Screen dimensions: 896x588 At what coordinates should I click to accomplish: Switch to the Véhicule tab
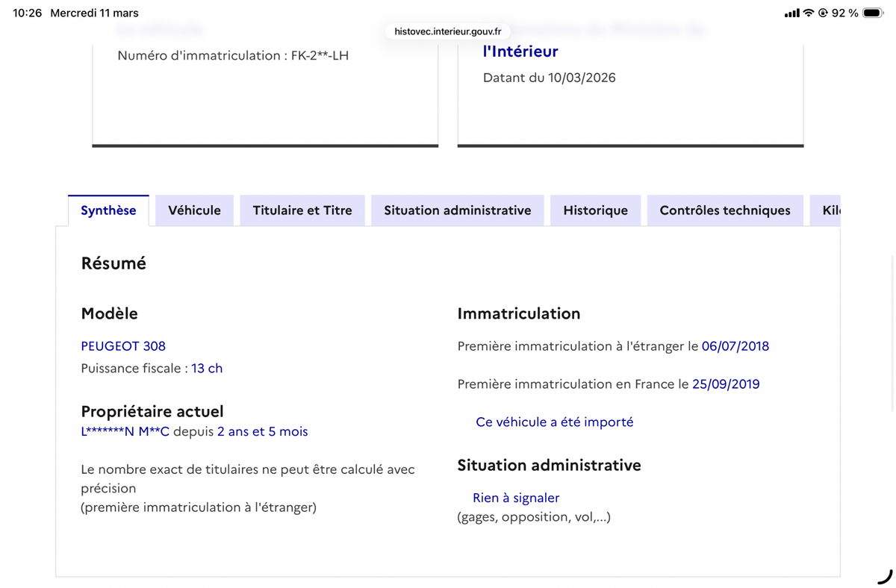pyautogui.click(x=194, y=210)
